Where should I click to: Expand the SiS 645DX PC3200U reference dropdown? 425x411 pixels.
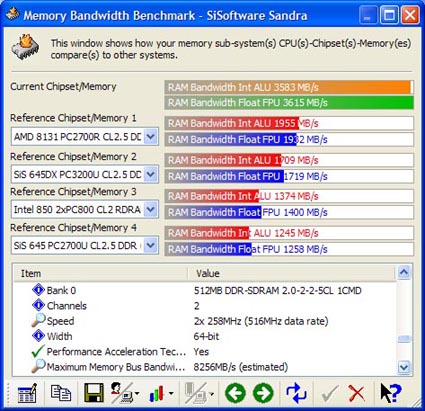tap(151, 174)
